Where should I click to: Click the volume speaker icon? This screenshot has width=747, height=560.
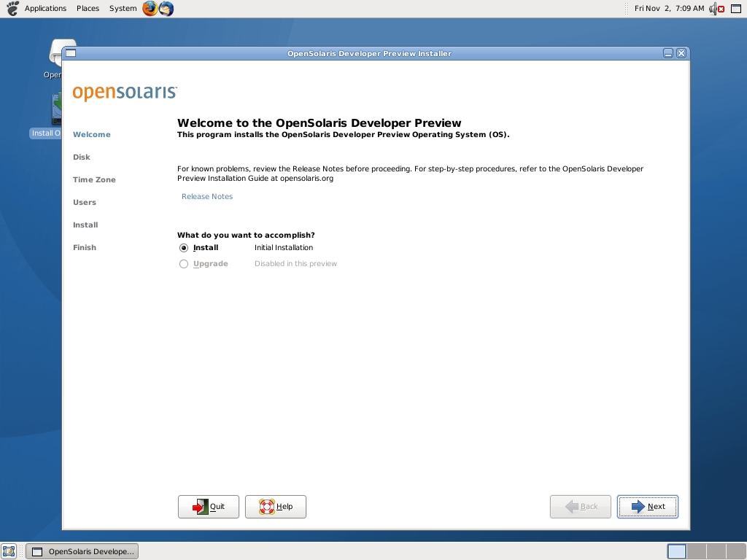click(715, 9)
